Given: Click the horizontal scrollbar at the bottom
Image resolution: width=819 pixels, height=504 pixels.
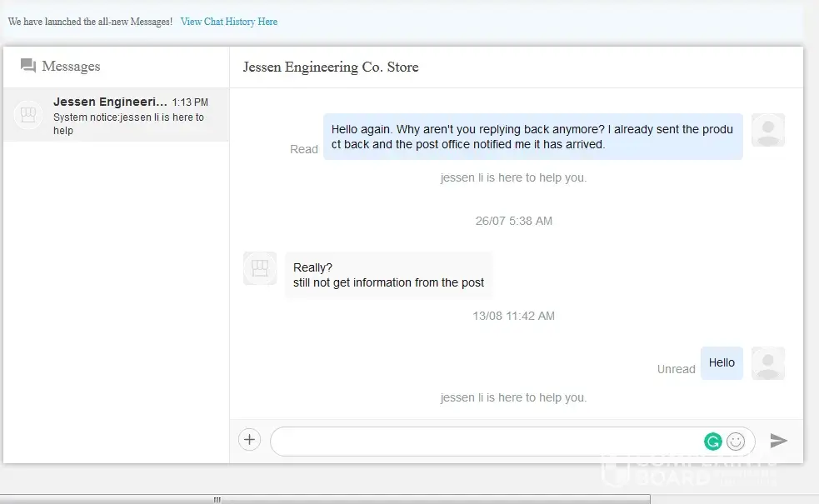Looking at the screenshot, I should pyautogui.click(x=217, y=500).
